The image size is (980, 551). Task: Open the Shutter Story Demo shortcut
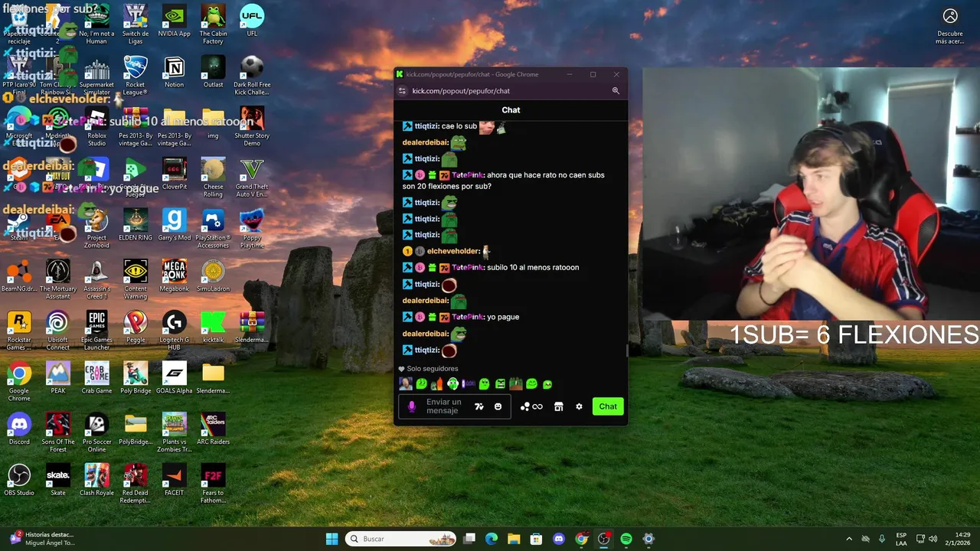(x=252, y=127)
